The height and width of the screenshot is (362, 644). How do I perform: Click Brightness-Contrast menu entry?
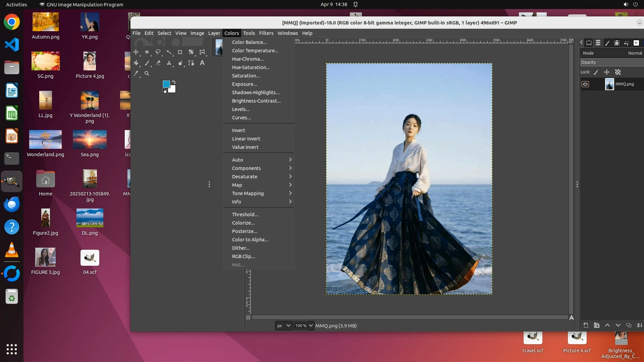coord(256,101)
